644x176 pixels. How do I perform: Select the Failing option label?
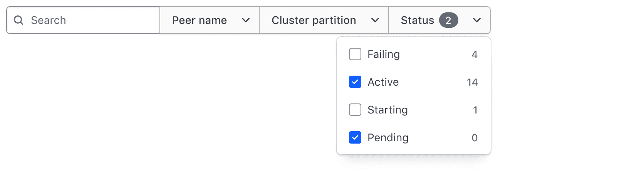pos(384,54)
